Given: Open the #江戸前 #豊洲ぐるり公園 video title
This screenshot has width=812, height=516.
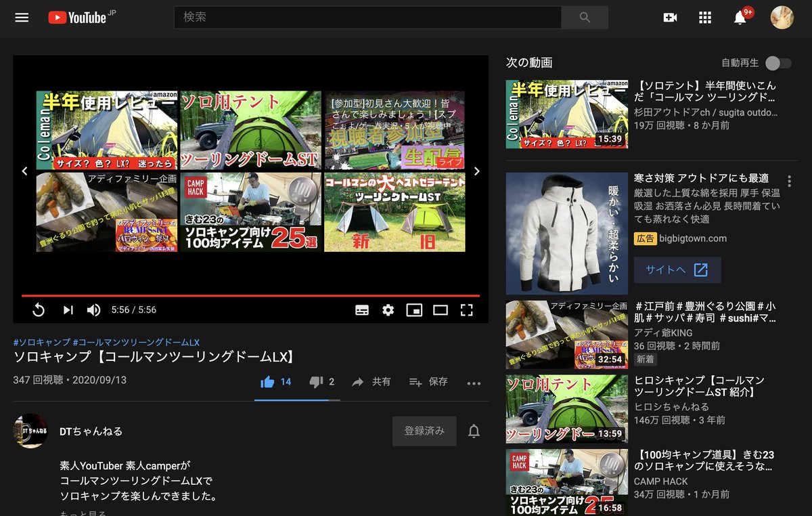Looking at the screenshot, I should pyautogui.click(x=705, y=312).
